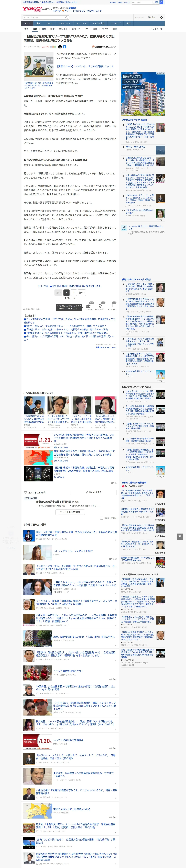Open the 元トップグラドル ad link

coord(73,551)
